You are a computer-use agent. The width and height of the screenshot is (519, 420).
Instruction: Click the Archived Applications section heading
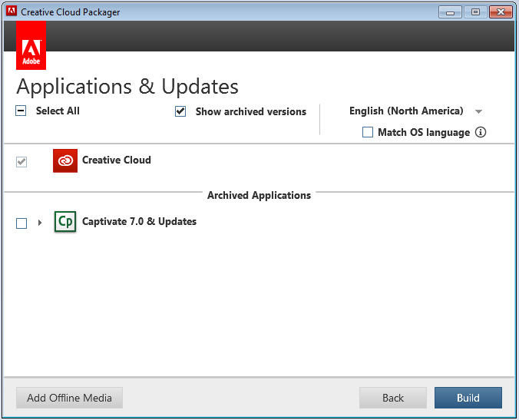pos(259,195)
